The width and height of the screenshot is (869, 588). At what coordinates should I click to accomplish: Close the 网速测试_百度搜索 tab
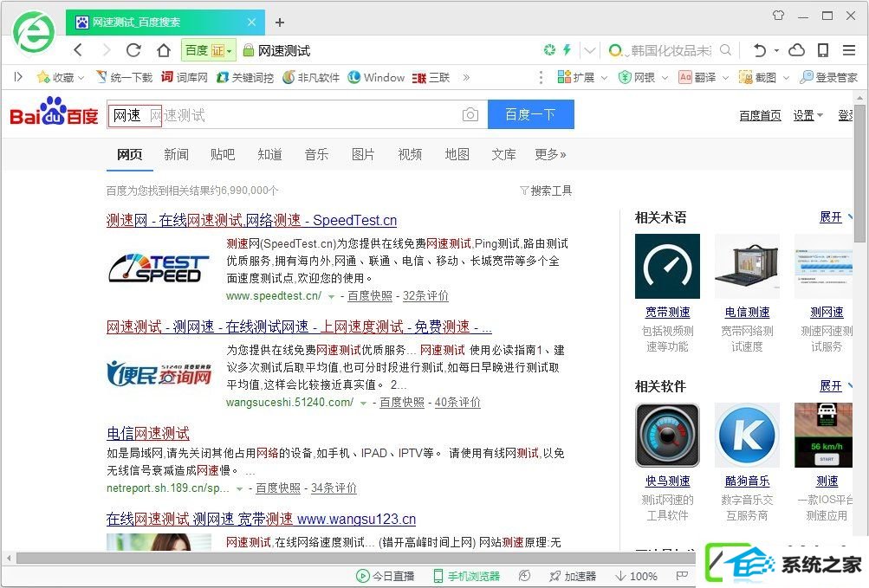[x=251, y=23]
